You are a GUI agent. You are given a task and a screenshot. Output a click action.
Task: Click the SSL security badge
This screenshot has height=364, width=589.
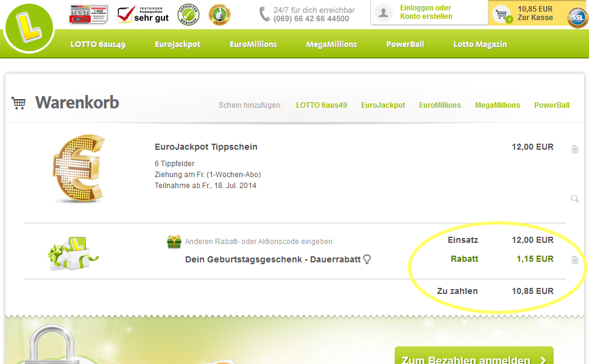(x=577, y=16)
